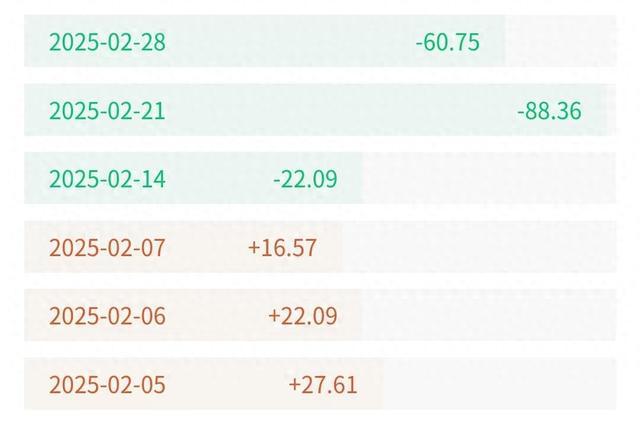The height and width of the screenshot is (421, 640).
Task: Click gray unfilled part of 2025-02-06 bar
Action: (489, 315)
